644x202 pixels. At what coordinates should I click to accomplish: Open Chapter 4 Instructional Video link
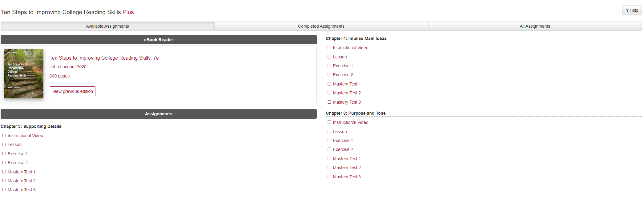tap(350, 48)
